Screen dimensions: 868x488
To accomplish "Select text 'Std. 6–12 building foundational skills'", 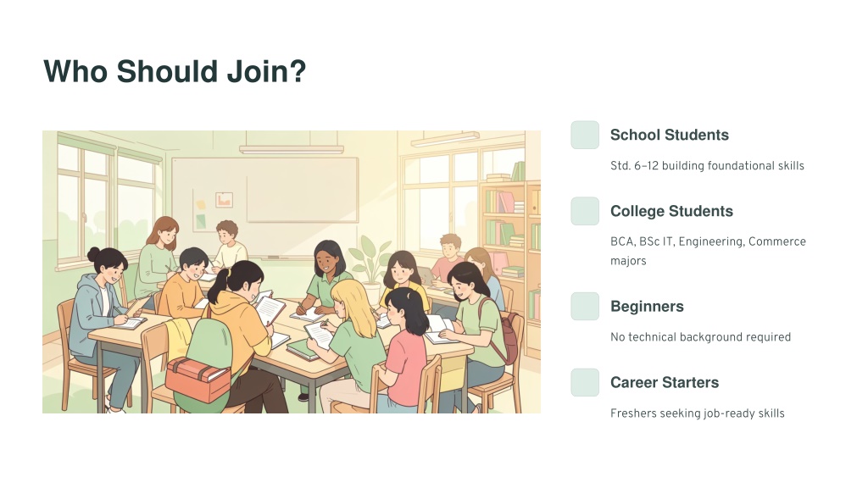I will coord(707,165).
